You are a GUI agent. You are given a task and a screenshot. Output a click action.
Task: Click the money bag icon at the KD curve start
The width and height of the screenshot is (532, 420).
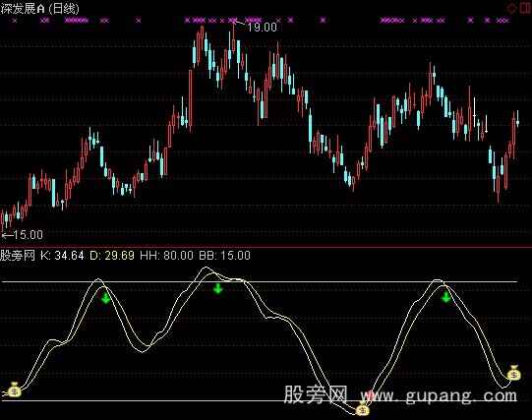point(14,390)
